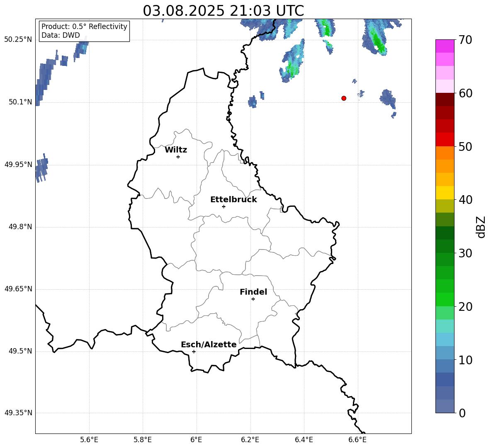The height and width of the screenshot is (448, 491).
Task: Click the 10 tick on colorbar
Action: point(465,360)
